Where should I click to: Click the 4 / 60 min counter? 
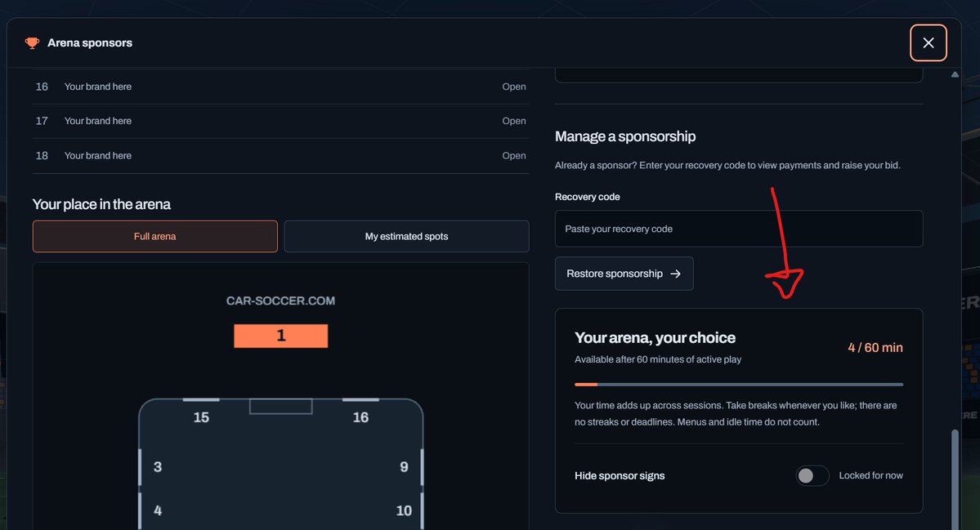(x=875, y=348)
